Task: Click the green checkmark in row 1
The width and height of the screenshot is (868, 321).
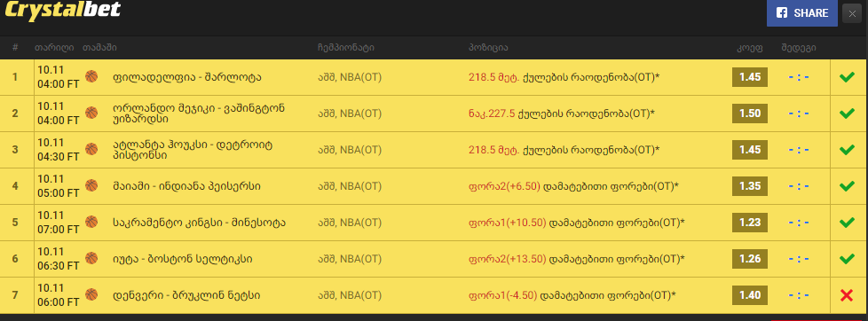Action: point(847,77)
